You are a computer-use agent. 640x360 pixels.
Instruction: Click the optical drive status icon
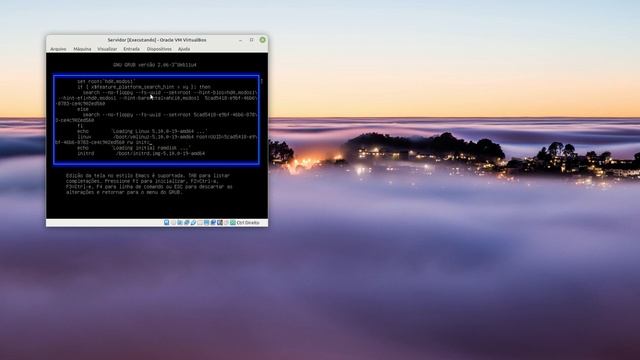coord(173,222)
